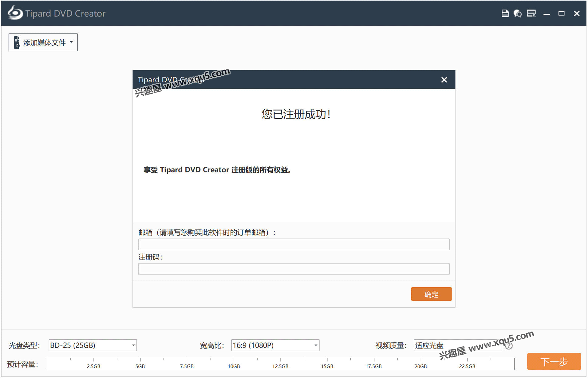Image resolution: width=588 pixels, height=378 pixels.
Task: Close the registration success dialog
Action: 444,80
